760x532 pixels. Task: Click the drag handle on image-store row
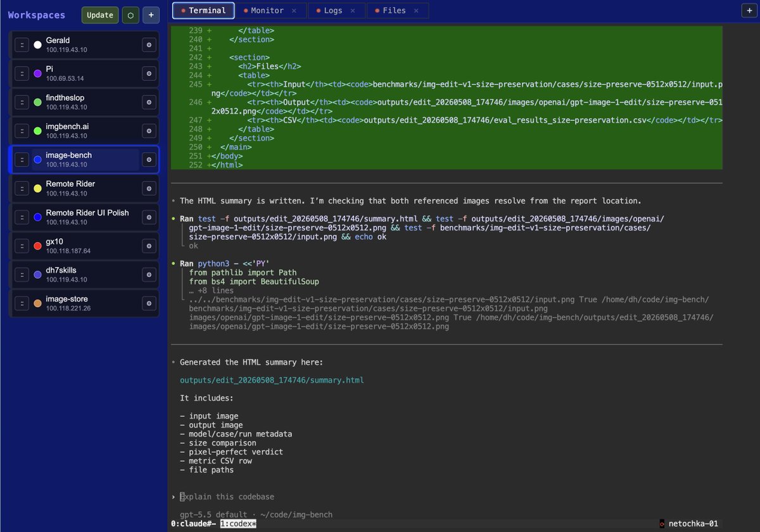(x=22, y=303)
